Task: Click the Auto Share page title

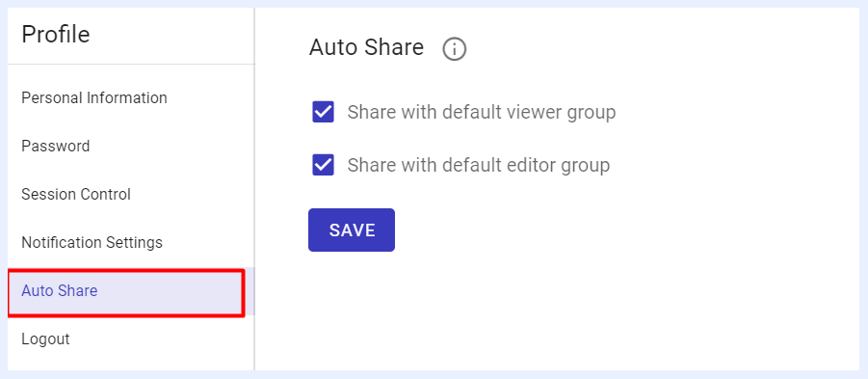Action: coord(366,47)
